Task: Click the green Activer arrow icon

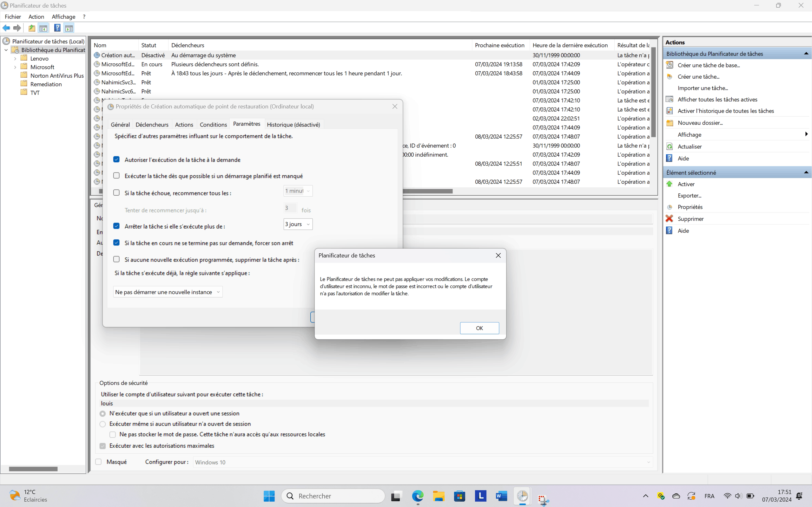Action: (670, 184)
